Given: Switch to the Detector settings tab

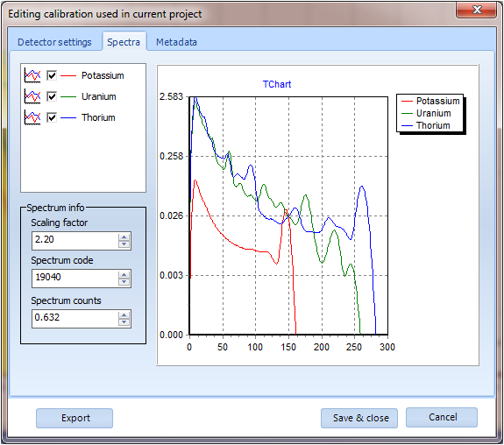Looking at the screenshot, I should point(54,42).
